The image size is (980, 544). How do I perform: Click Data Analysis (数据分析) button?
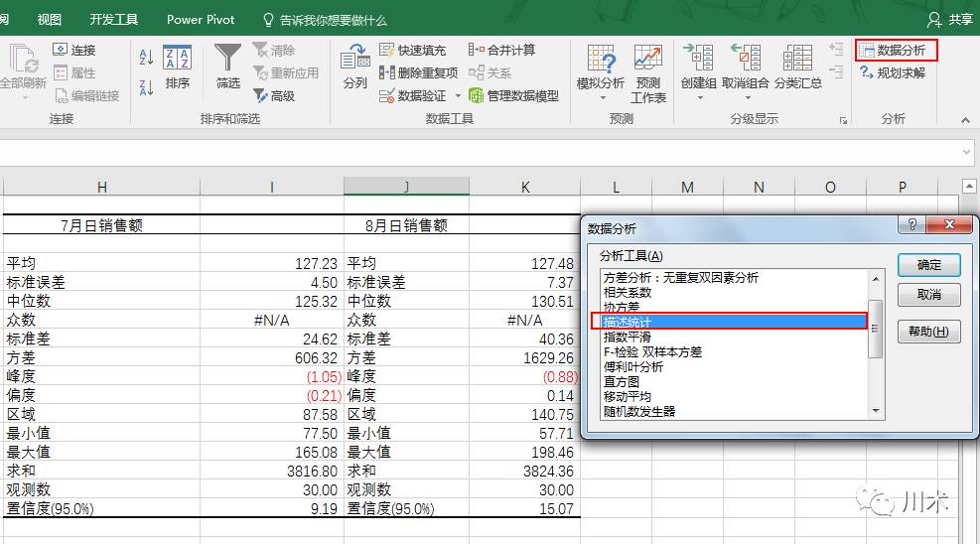pos(896,50)
